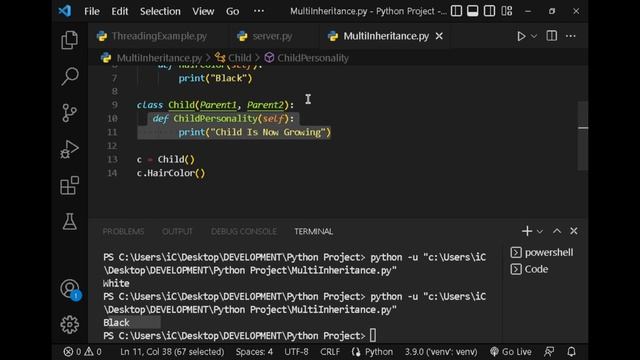
Task: Toggle the secondary side bar layout icon
Action: coord(489,11)
